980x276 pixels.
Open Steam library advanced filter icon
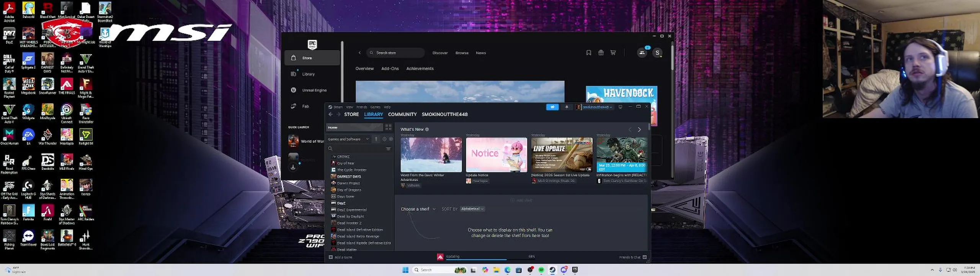(x=388, y=149)
